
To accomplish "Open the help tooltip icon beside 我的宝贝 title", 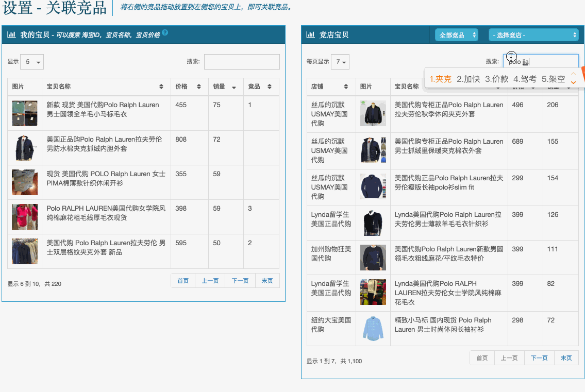I will point(165,32).
